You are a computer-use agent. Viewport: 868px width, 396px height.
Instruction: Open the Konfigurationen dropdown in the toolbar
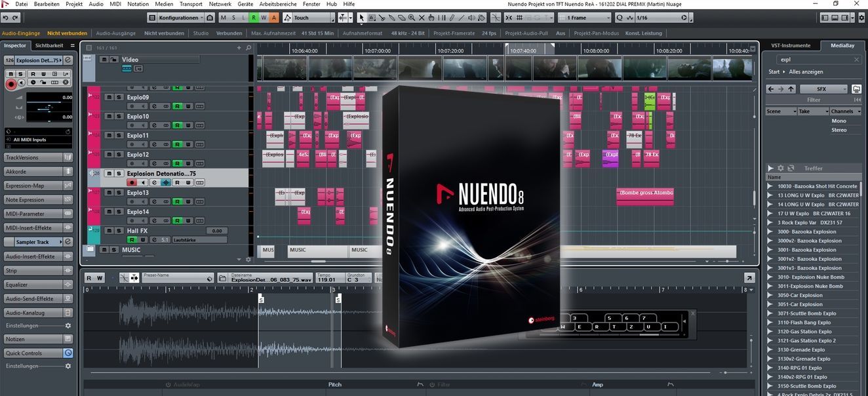178,18
